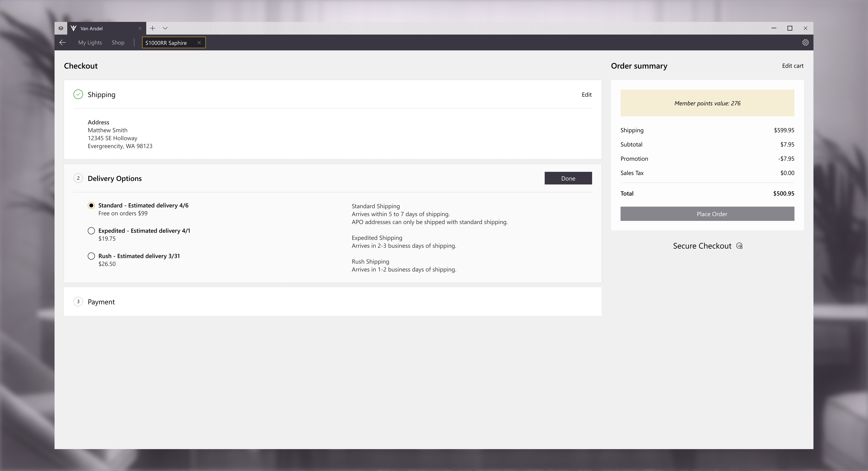Select Standard delivery radio button

coord(91,205)
